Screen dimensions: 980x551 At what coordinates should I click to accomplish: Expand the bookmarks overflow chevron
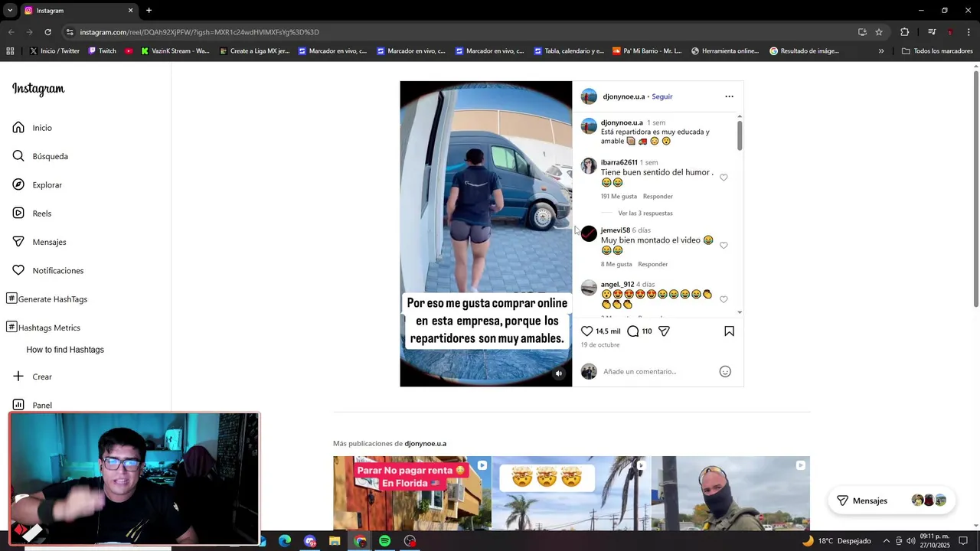[x=881, y=51]
